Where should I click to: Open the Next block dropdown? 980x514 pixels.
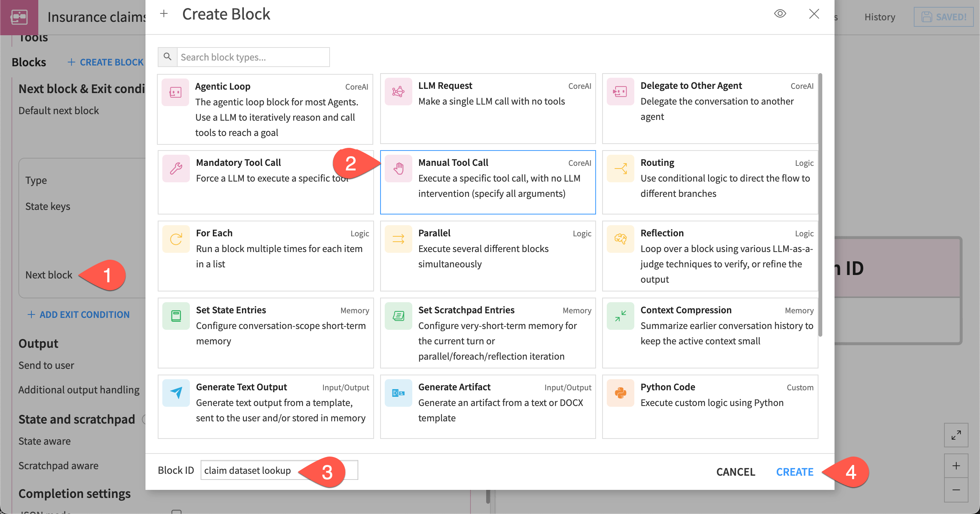(x=49, y=275)
